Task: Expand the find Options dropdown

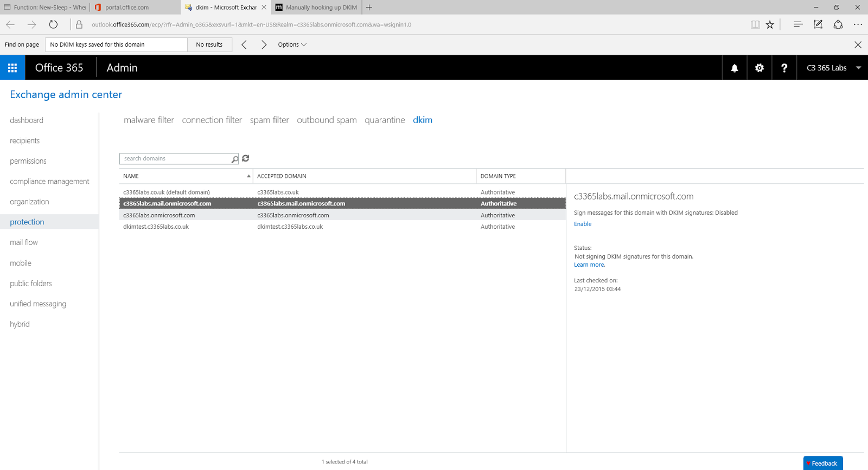Action: [x=292, y=44]
